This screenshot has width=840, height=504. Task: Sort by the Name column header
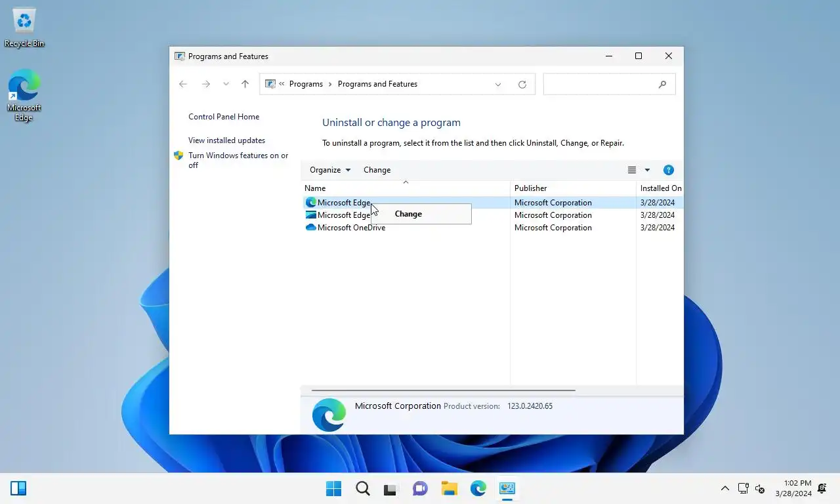405,188
